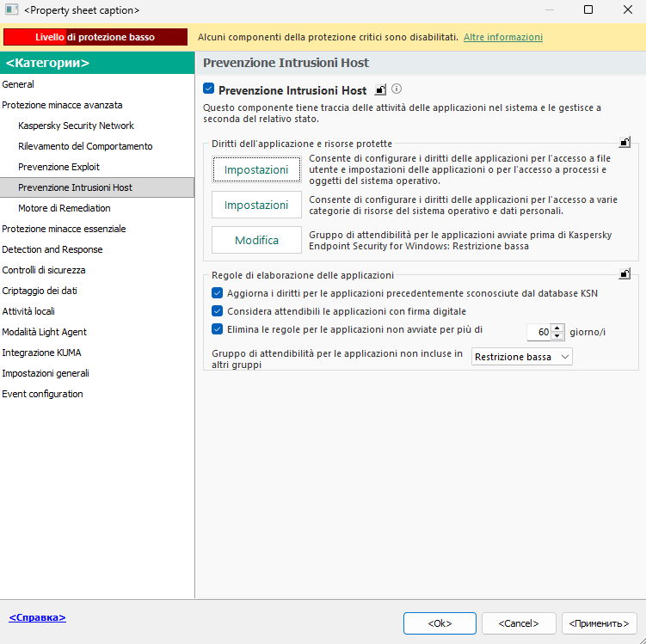Select Event configuration category
The height and width of the screenshot is (644, 646).
pyautogui.click(x=97, y=394)
